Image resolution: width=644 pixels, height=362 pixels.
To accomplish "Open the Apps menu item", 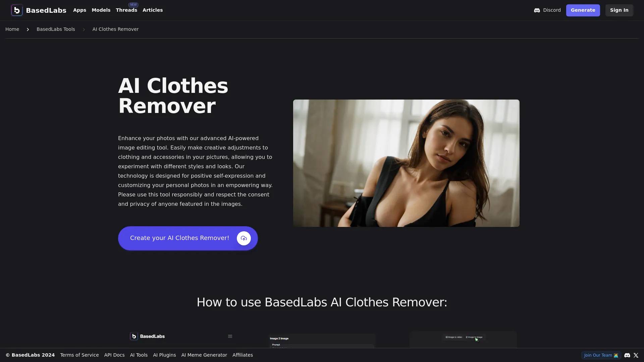I will 79,10.
